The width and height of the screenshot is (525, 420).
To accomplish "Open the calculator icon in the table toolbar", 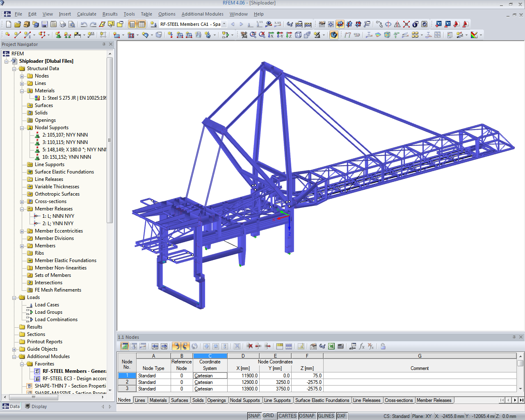I will point(341,346).
